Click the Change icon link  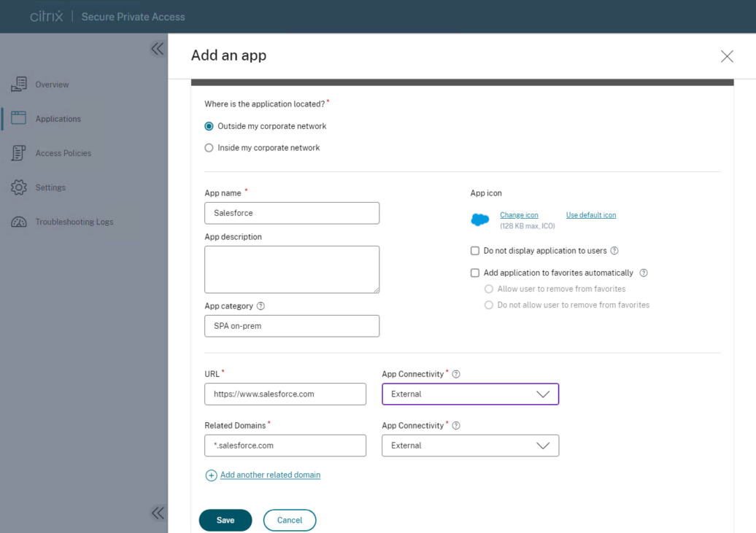click(519, 215)
